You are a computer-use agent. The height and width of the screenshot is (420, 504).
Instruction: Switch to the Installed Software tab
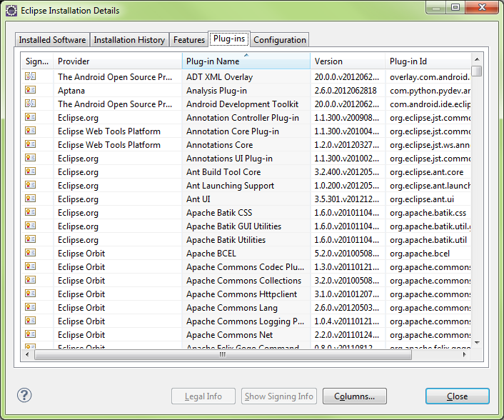pyautogui.click(x=52, y=40)
